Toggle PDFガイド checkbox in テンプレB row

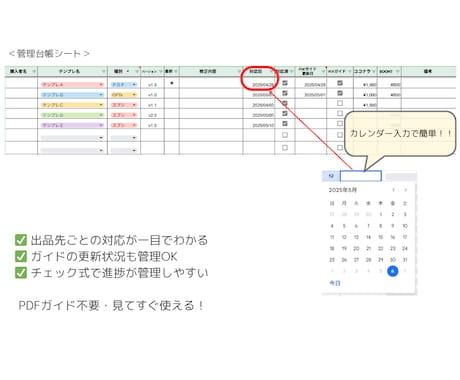pyautogui.click(x=340, y=93)
